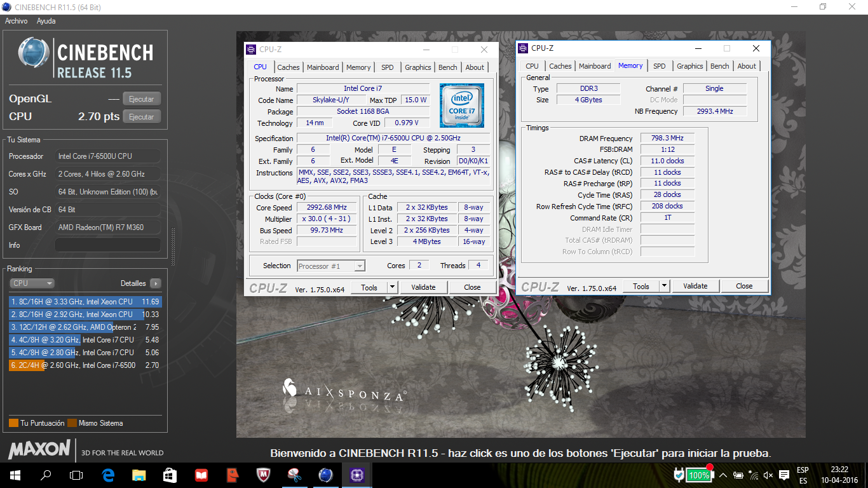This screenshot has height=488, width=868.
Task: Select ranking row 8C/16H @ 3.33 GHz
Action: coord(85,302)
